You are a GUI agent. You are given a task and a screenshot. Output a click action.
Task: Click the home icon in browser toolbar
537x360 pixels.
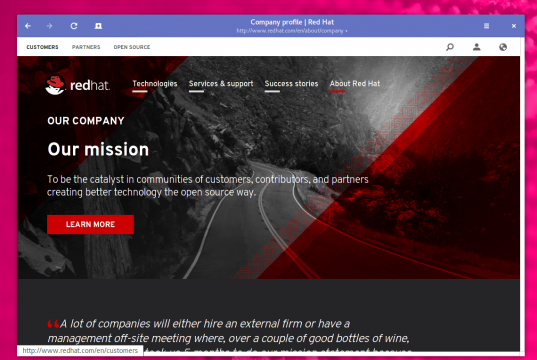[x=98, y=26]
